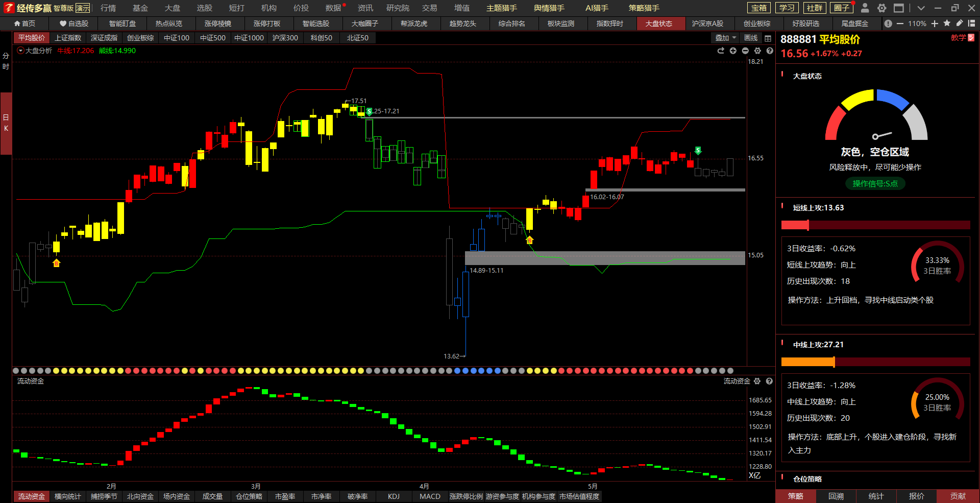Screen dimensions: 980x503
Task: Toggle the 教学 tutorial checkbox
Action: [971, 38]
